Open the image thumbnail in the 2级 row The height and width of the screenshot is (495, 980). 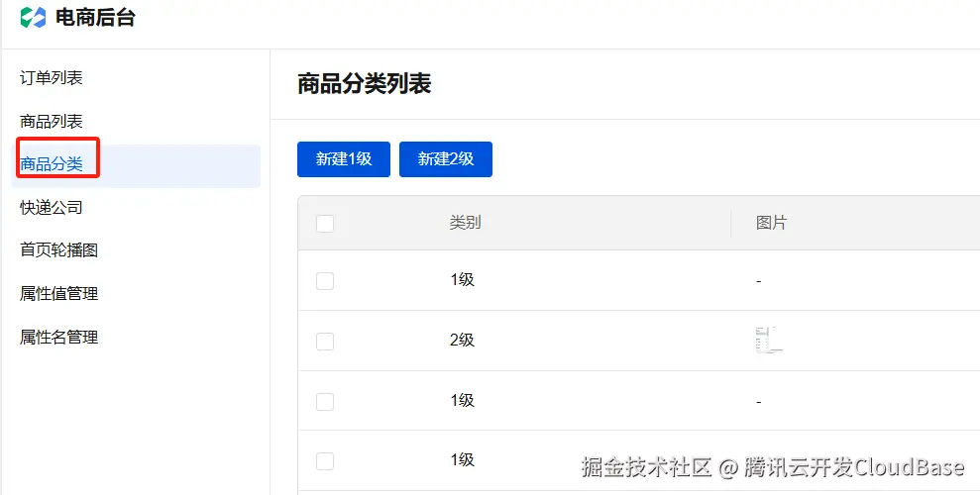[x=768, y=341]
